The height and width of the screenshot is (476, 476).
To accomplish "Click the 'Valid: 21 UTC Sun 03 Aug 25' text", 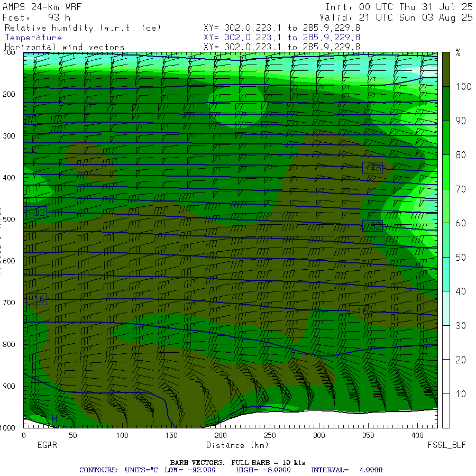I will click(x=396, y=17).
